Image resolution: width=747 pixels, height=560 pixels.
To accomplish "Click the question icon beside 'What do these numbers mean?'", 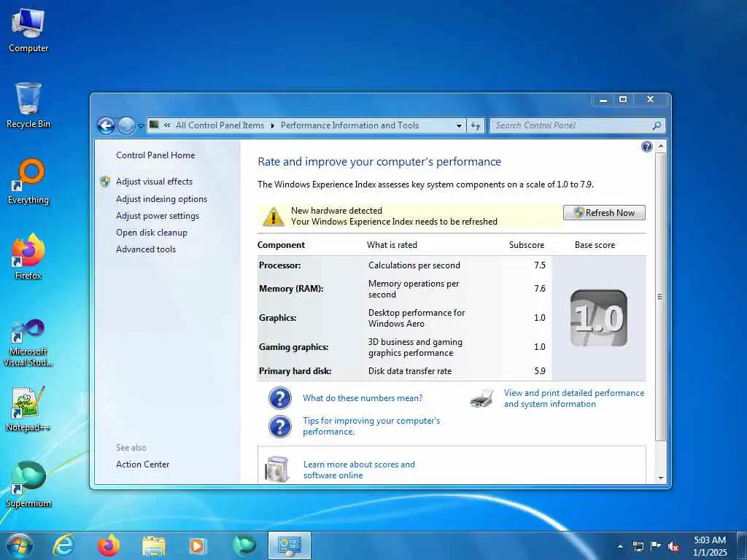I will pos(279,398).
